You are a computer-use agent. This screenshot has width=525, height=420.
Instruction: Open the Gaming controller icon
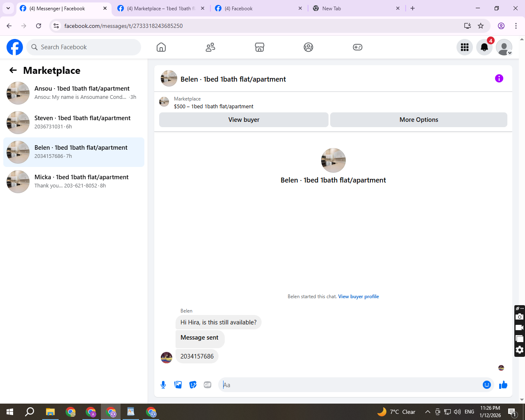(x=358, y=47)
